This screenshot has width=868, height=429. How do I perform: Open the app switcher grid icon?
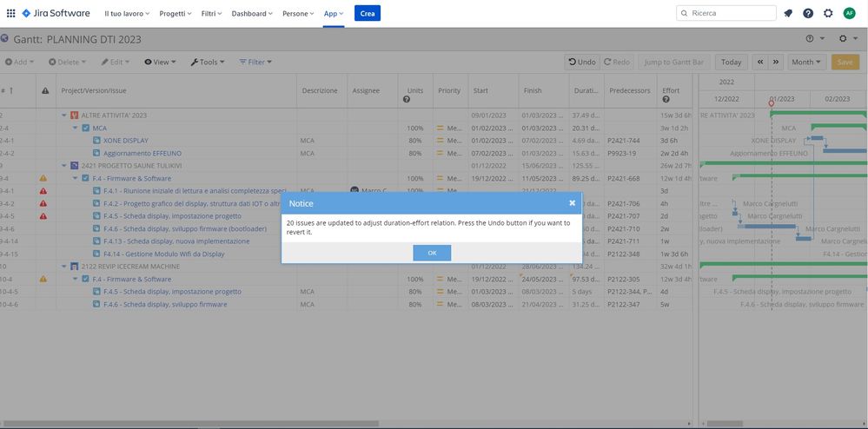10,13
